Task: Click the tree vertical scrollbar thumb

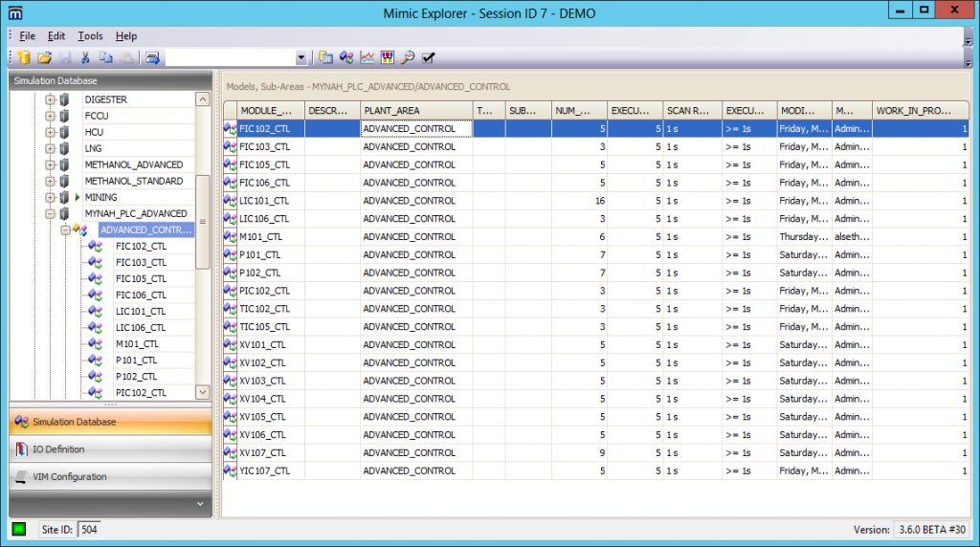Action: point(203,222)
